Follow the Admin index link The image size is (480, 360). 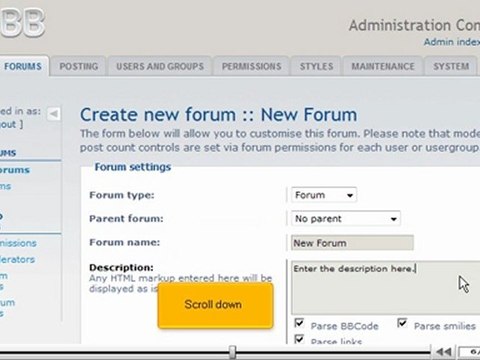point(452,42)
